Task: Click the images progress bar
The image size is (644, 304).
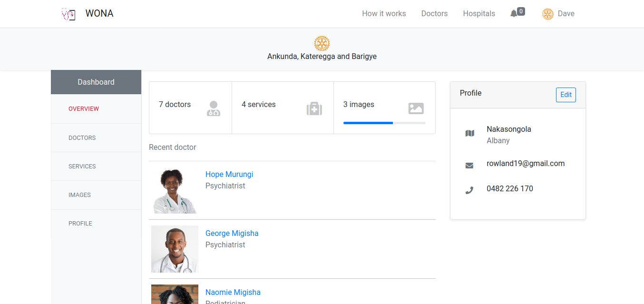Action: (x=384, y=123)
